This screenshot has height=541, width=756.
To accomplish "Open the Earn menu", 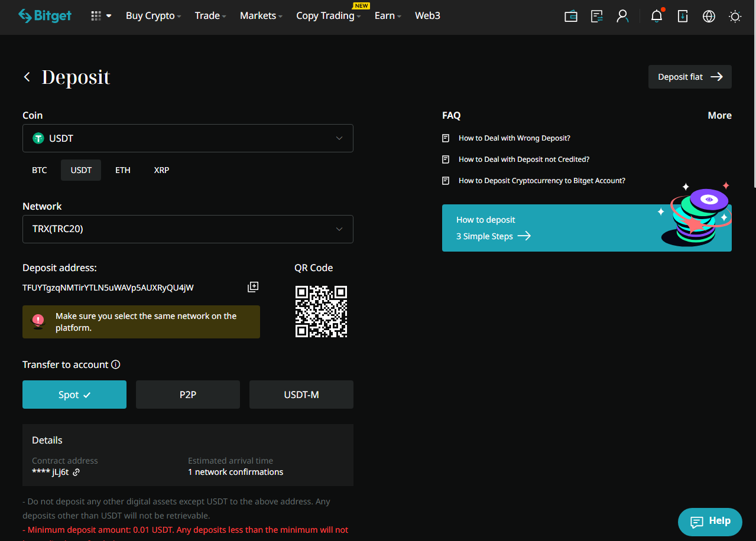I will tap(388, 16).
